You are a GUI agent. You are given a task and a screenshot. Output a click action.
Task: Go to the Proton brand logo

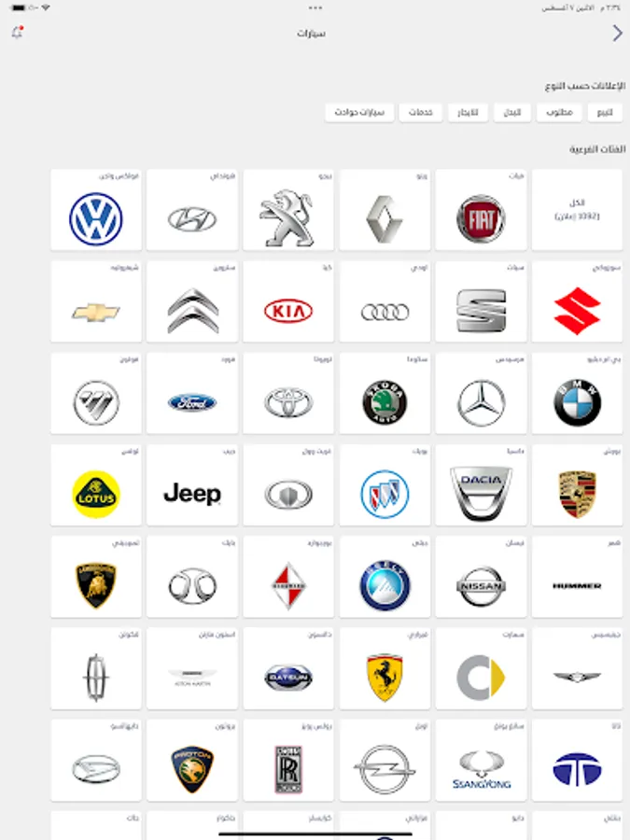click(192, 769)
